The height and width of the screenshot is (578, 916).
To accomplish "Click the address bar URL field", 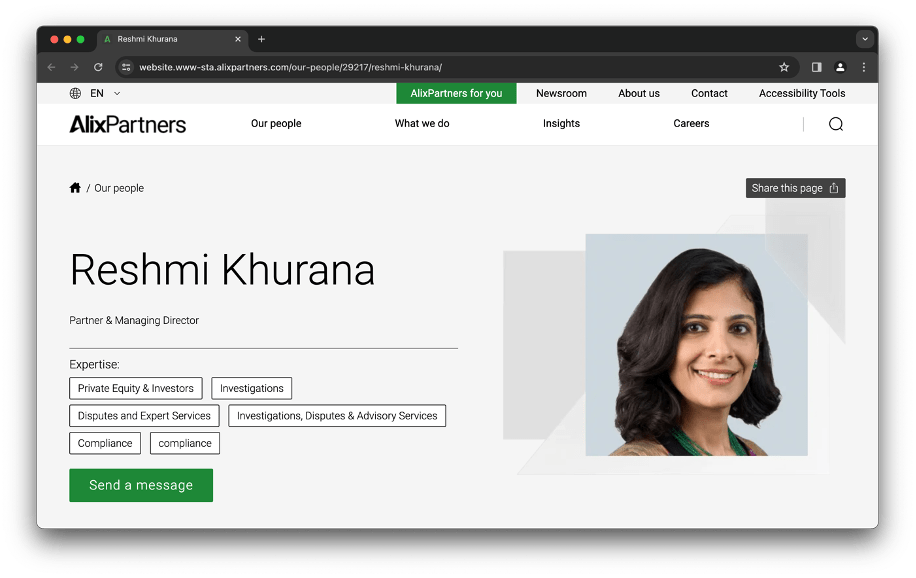I will 456,67.
